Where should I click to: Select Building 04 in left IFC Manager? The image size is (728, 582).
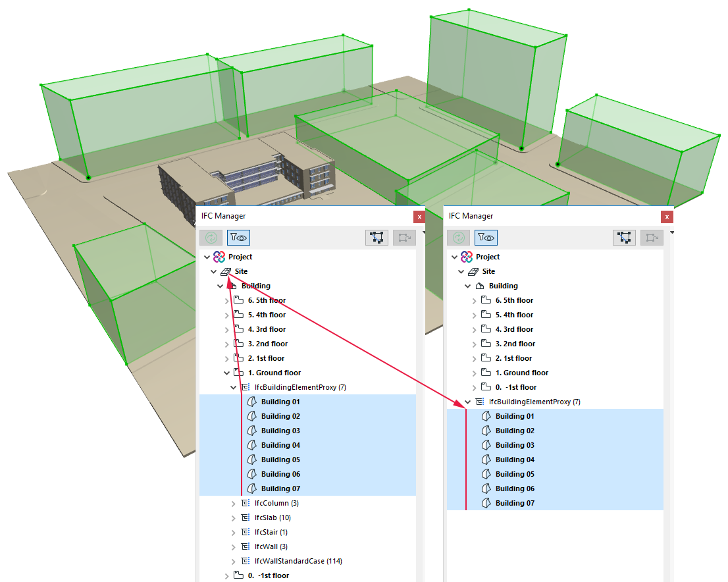[308, 445]
